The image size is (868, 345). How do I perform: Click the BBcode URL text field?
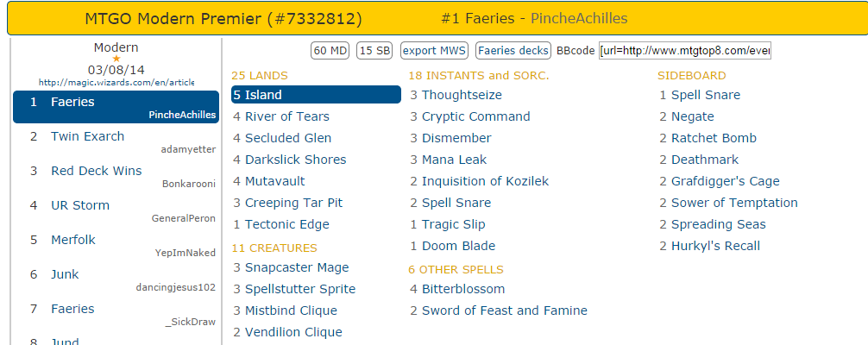685,51
